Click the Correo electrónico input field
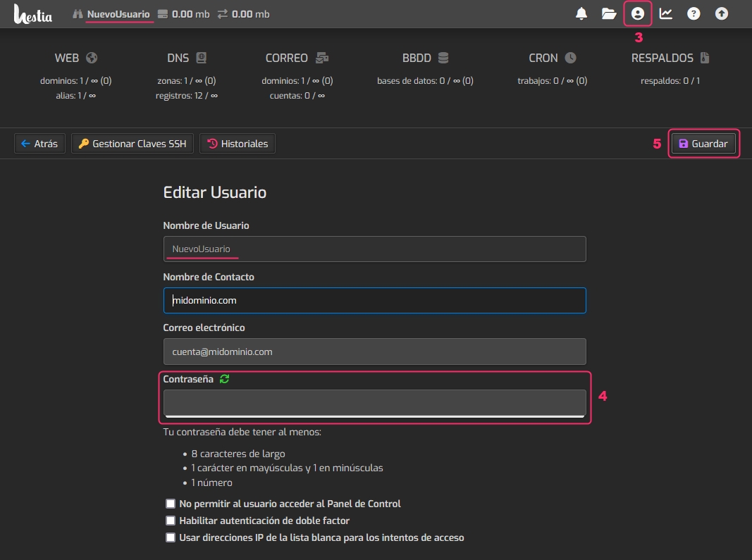The image size is (752, 560). coord(374,351)
